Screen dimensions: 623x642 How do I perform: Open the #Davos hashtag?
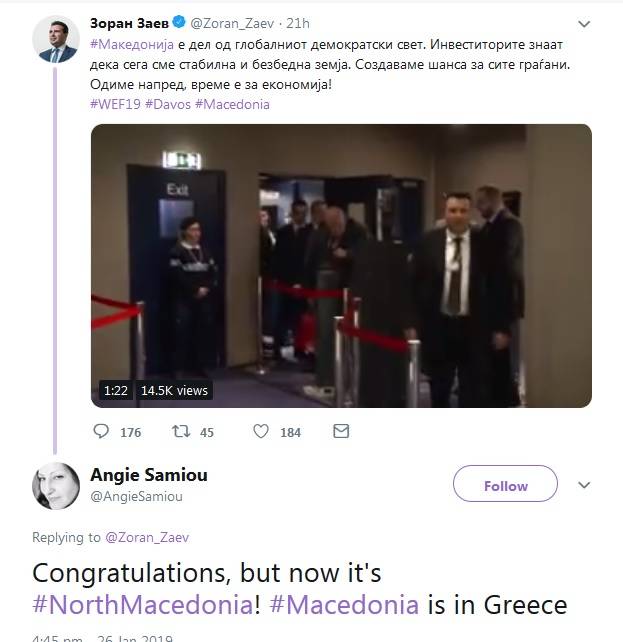168,104
